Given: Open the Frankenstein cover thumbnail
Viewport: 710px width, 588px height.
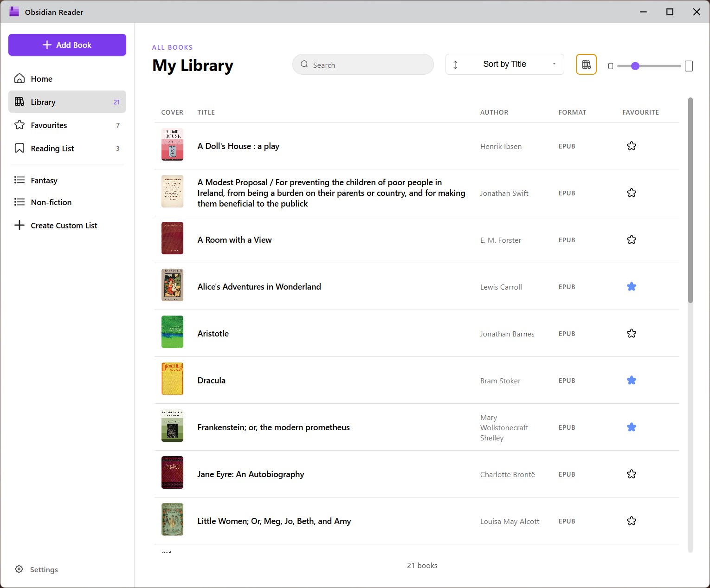Looking at the screenshot, I should tap(172, 426).
